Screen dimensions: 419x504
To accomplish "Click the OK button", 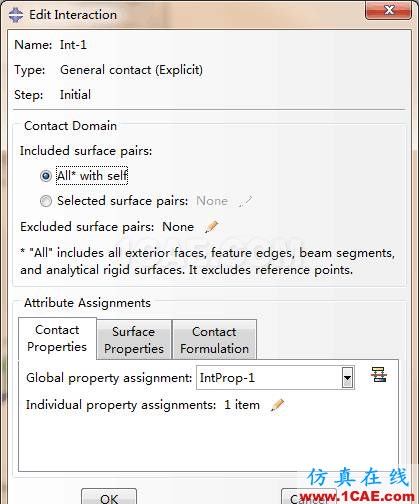I will [x=109, y=497].
